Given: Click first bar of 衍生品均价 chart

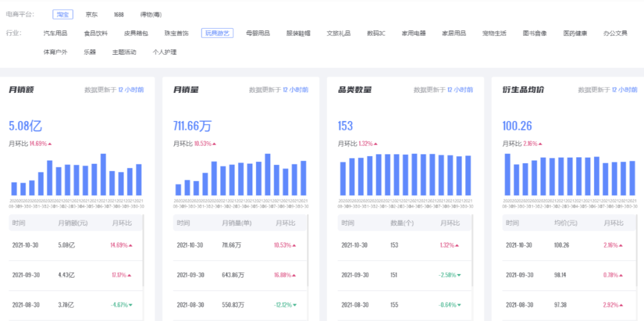Looking at the screenshot, I should (507, 174).
